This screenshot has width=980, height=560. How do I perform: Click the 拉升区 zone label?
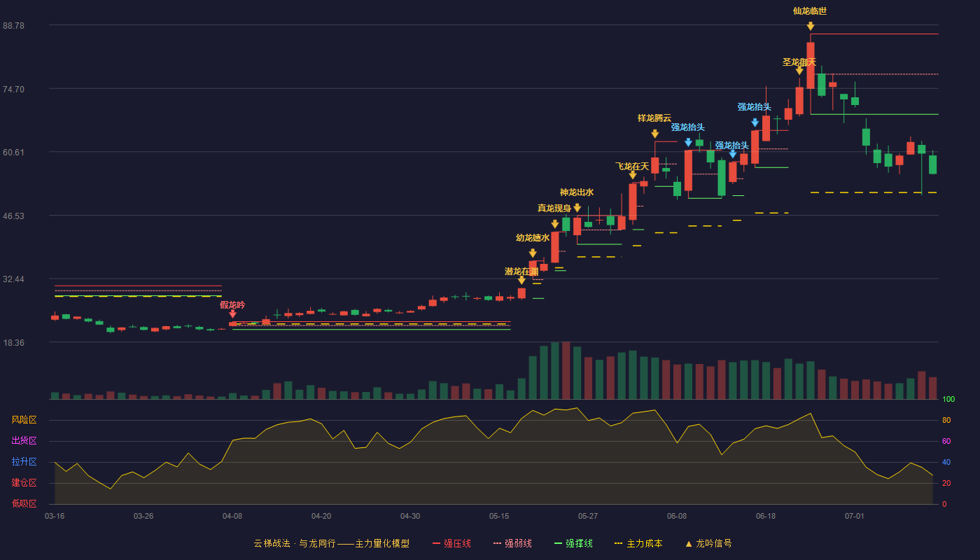[24, 462]
